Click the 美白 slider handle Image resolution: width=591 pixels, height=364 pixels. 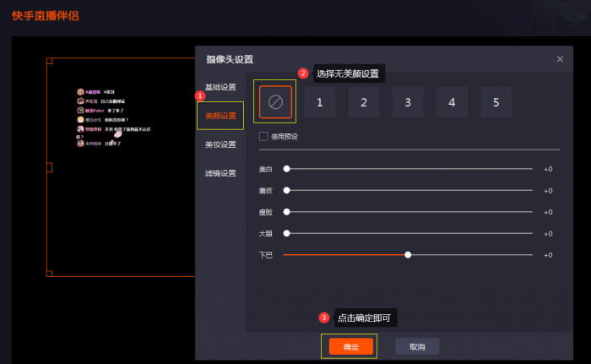click(287, 169)
